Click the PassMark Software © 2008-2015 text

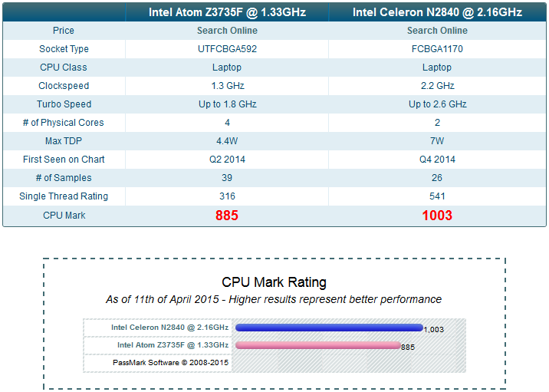170,363
